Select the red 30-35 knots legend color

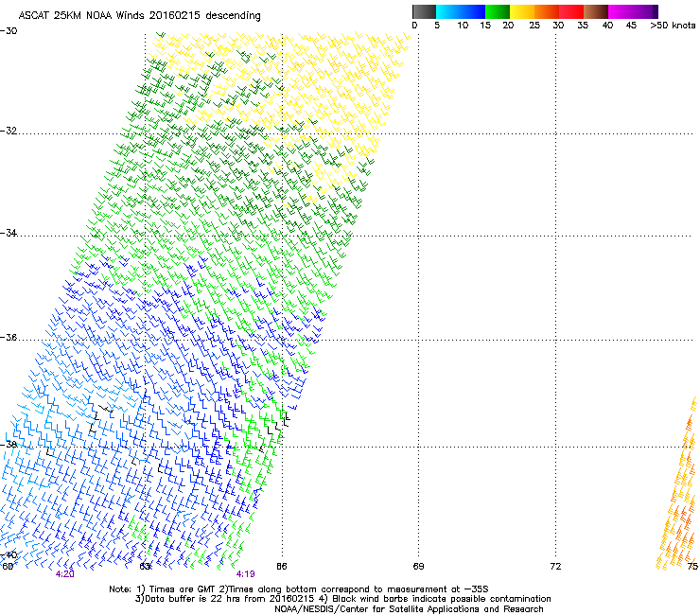pyautogui.click(x=571, y=11)
